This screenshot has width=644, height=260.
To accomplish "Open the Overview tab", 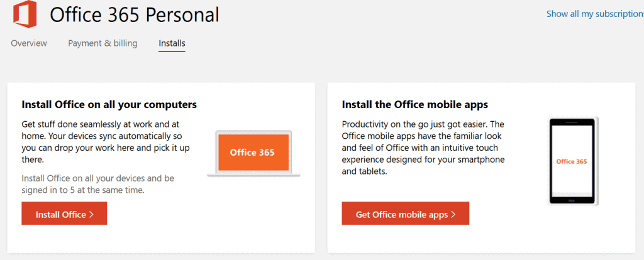I will 29,43.
